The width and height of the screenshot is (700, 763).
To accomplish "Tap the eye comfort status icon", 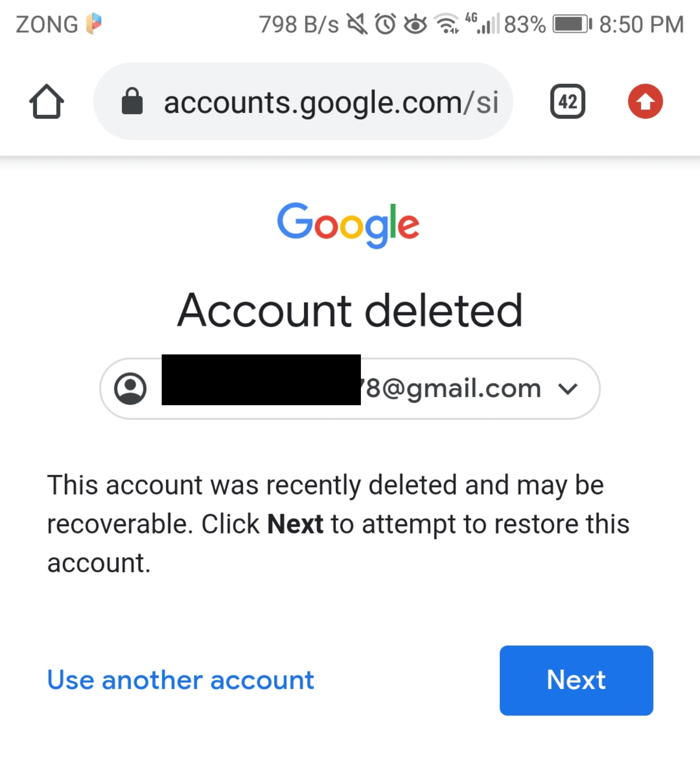I will (x=416, y=24).
